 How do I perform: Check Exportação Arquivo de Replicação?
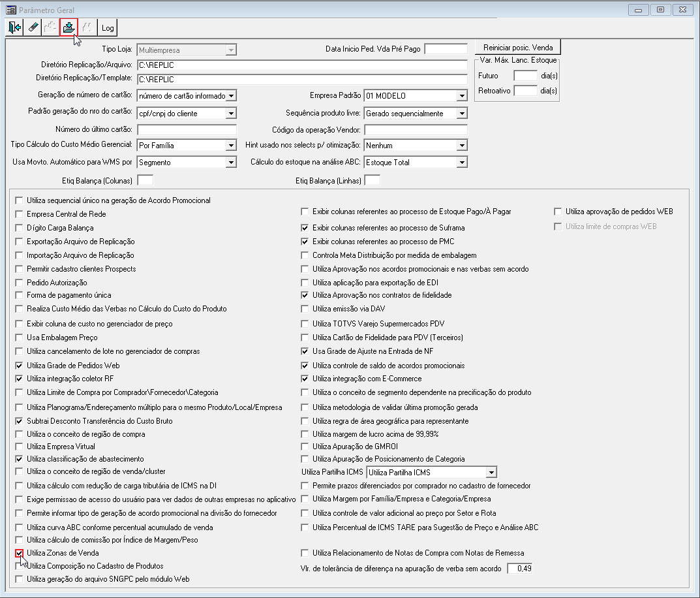point(19,242)
